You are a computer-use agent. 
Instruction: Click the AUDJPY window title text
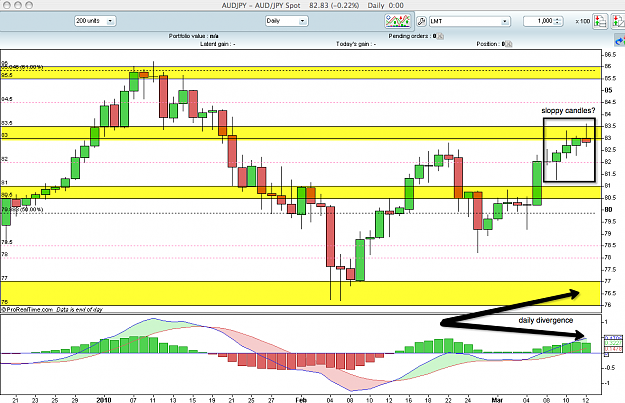pyautogui.click(x=312, y=5)
